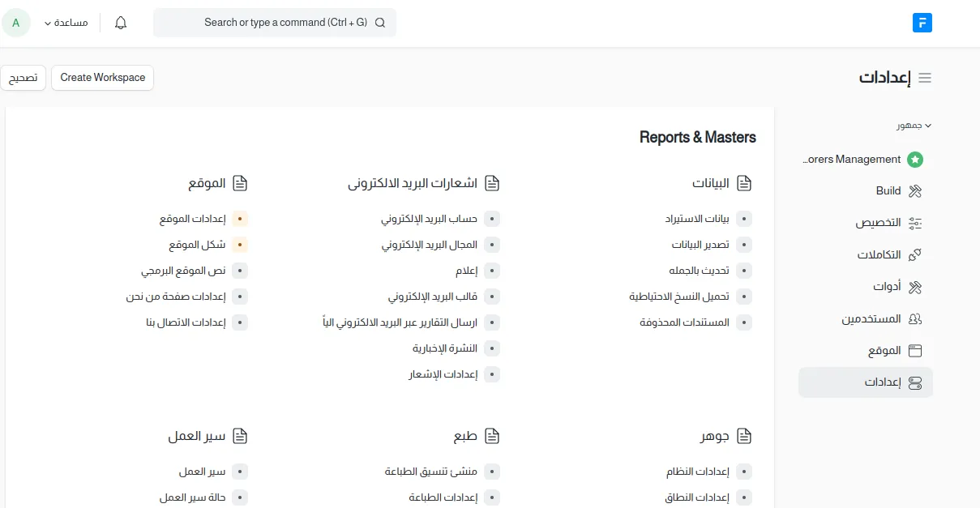Screen dimensions: 980x508
Task: Open بيانات الاستيراد link
Action: pos(697,219)
